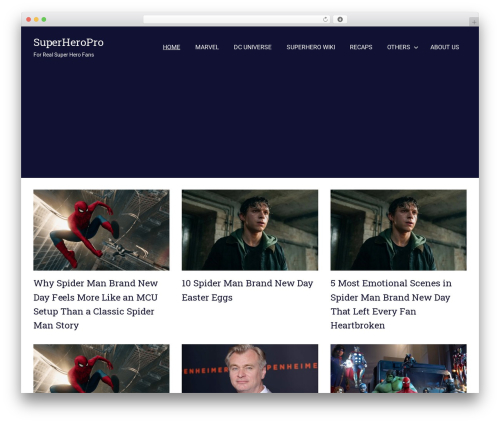Viewport: 500px width, 423px height.
Task: Open second-row Spider-Man swinging thumbnail
Action: (x=101, y=368)
